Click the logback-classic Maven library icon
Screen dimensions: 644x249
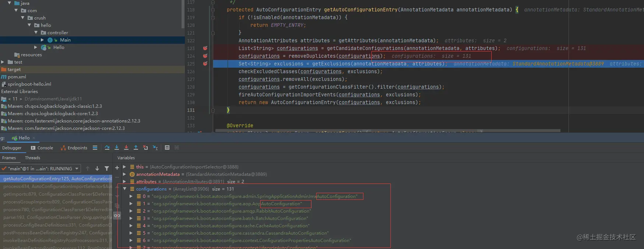point(4,106)
